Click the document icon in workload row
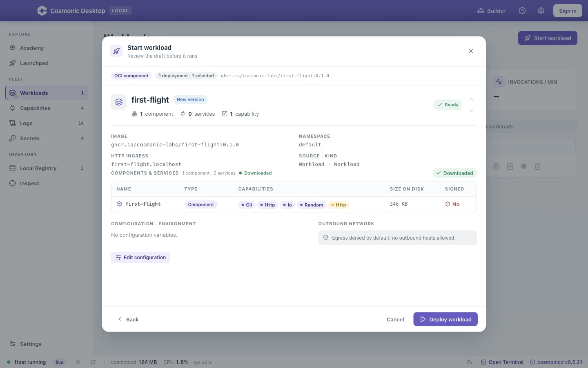The width and height of the screenshot is (588, 368). (x=510, y=166)
